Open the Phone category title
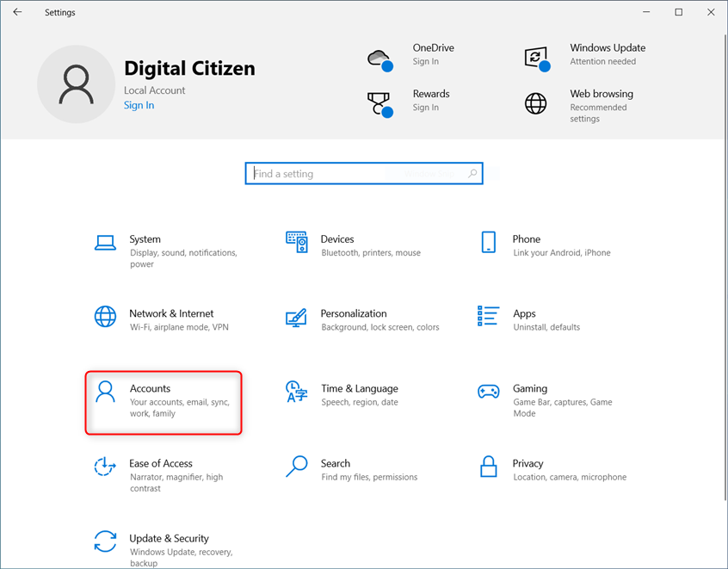The width and height of the screenshot is (728, 569). tap(526, 239)
